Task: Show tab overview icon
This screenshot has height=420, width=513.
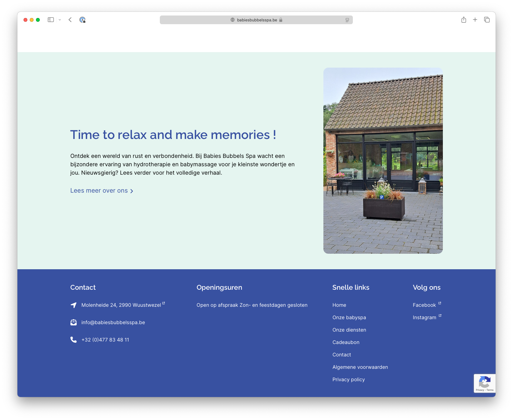Action: pyautogui.click(x=487, y=20)
